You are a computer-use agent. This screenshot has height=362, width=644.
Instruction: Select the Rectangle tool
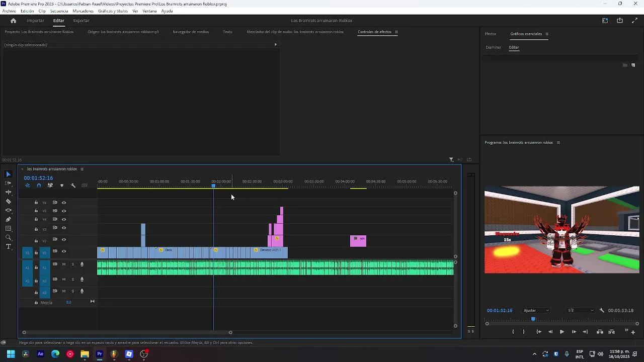point(8,228)
